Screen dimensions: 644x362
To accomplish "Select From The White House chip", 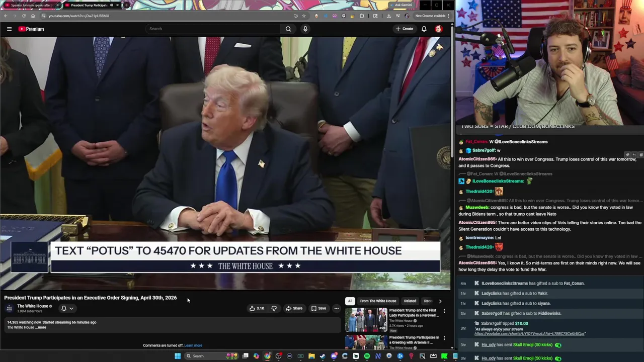I will 378,301.
